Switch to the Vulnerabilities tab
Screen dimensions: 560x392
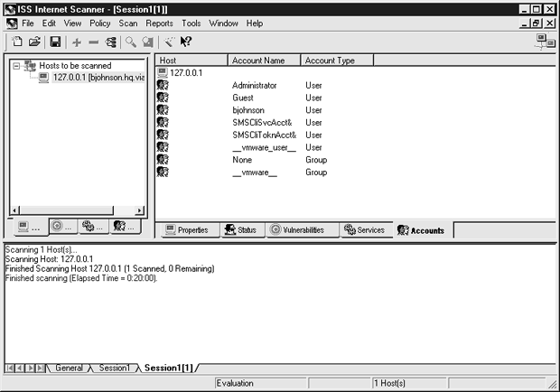[x=302, y=230]
